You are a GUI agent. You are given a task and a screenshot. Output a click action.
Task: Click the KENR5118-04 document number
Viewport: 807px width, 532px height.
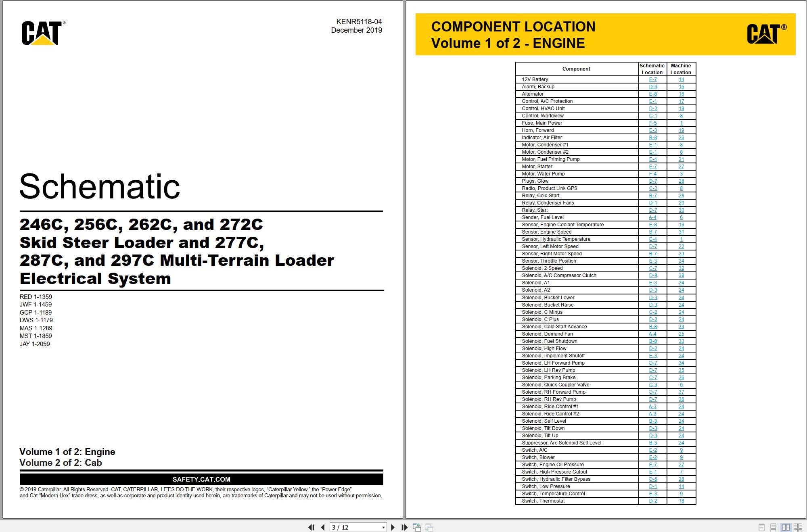(359, 22)
